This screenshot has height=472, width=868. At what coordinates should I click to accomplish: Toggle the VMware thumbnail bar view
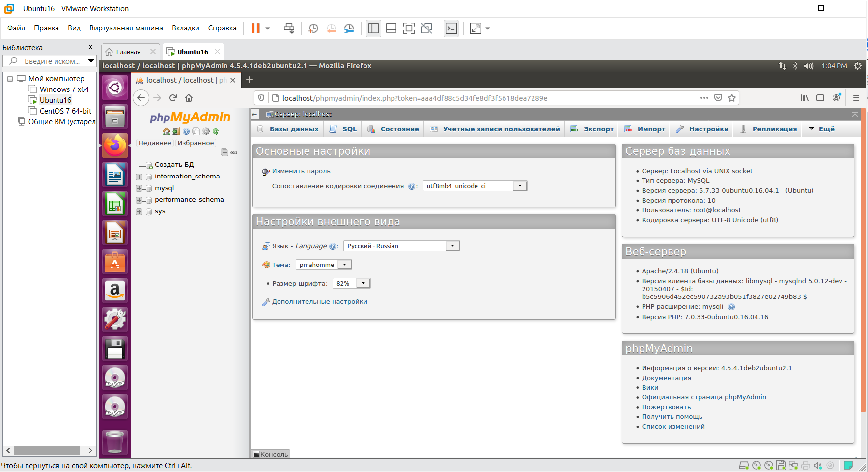(392, 28)
